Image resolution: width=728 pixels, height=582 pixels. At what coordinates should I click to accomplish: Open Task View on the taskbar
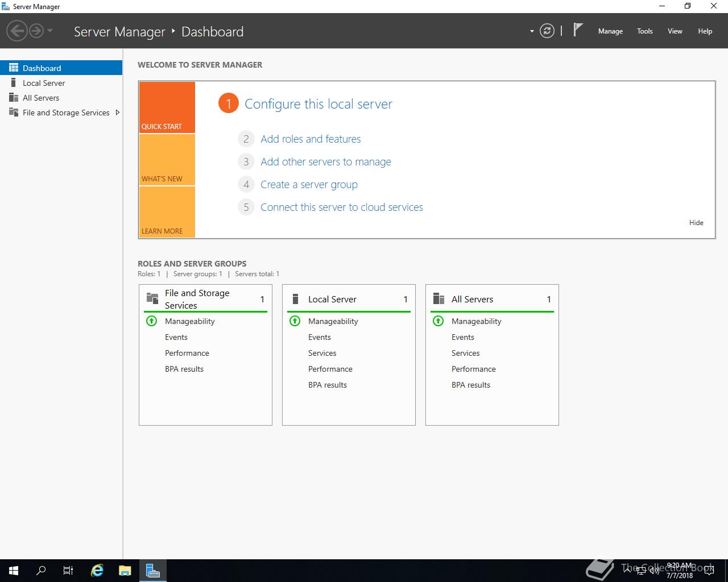(x=68, y=571)
